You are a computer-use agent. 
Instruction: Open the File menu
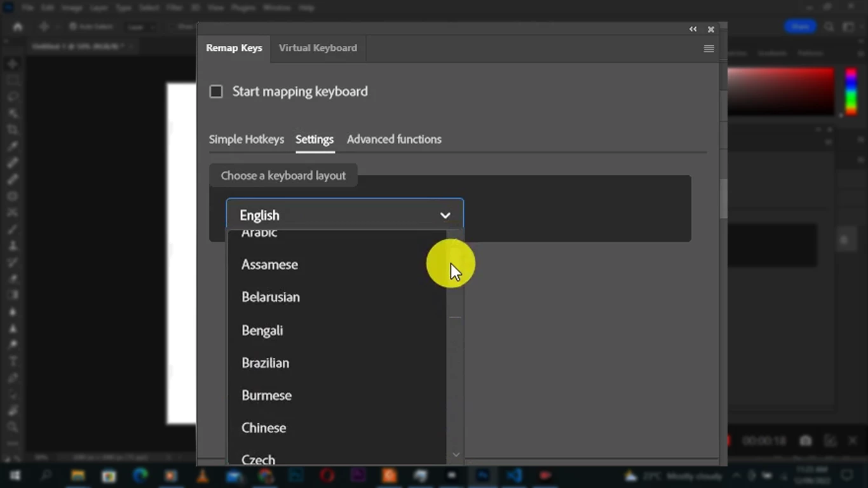click(27, 8)
